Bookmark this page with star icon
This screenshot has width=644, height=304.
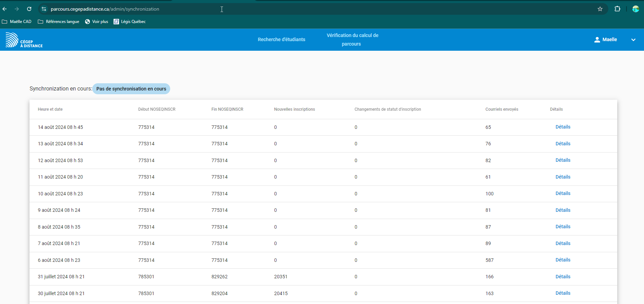[600, 9]
